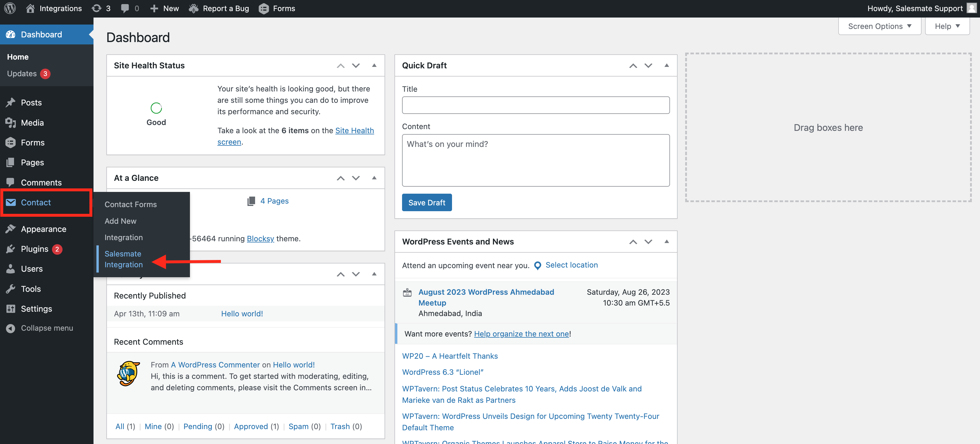Filter comments by Trash

(x=340, y=426)
